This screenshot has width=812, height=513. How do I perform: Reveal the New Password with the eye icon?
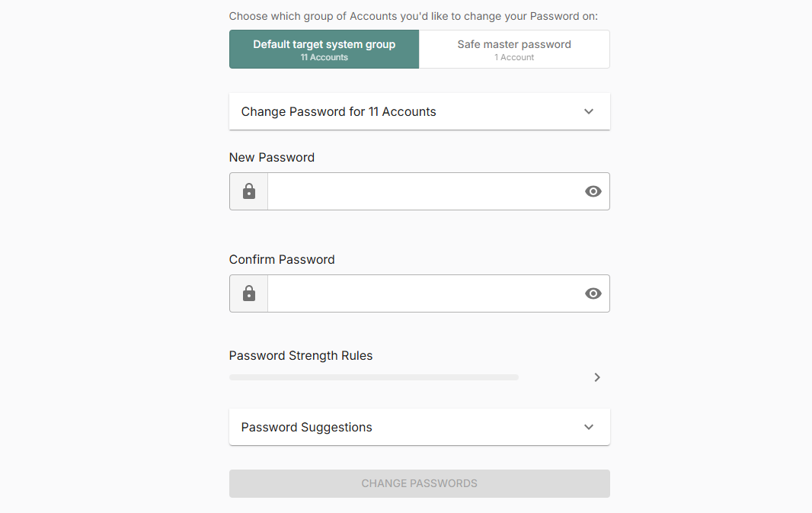click(593, 191)
